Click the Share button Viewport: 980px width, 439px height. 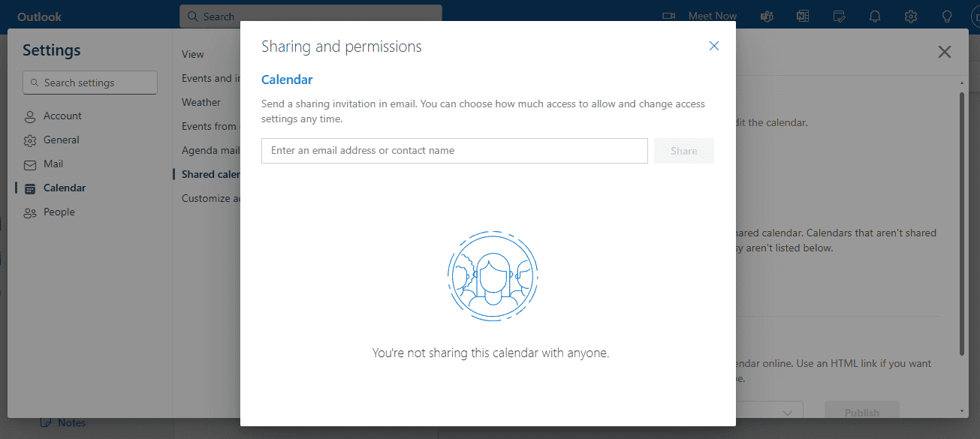[x=684, y=151]
